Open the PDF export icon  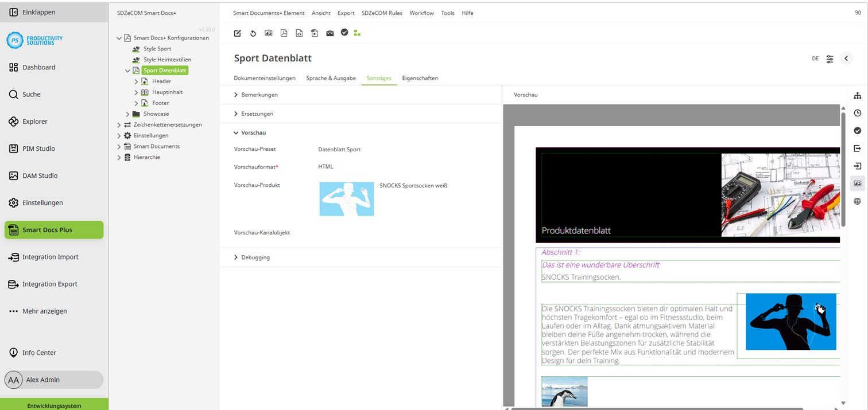[x=284, y=33]
